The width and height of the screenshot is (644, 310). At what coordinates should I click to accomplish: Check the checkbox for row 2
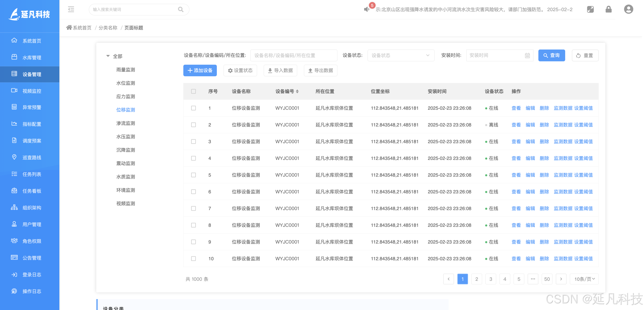(x=194, y=125)
